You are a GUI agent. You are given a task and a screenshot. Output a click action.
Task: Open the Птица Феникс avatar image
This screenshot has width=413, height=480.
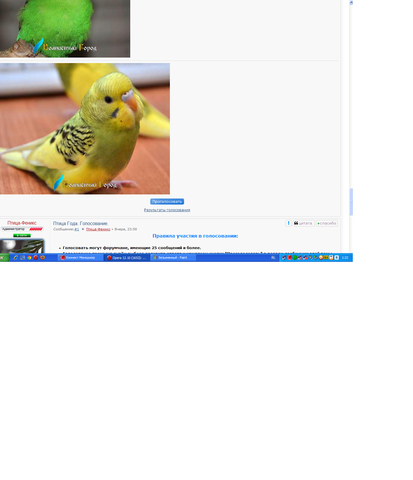click(22, 246)
